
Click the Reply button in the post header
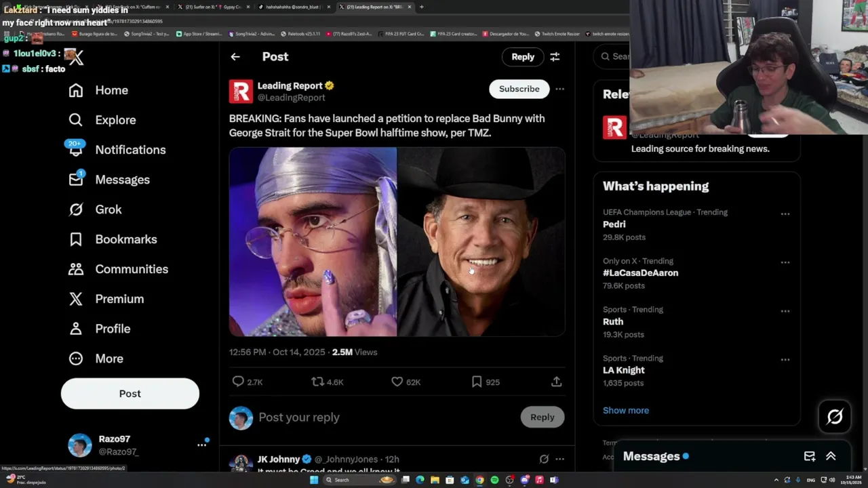523,57
